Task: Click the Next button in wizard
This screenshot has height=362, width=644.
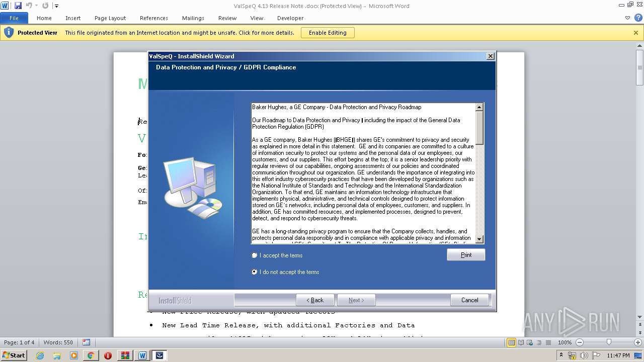Action: pos(356,300)
